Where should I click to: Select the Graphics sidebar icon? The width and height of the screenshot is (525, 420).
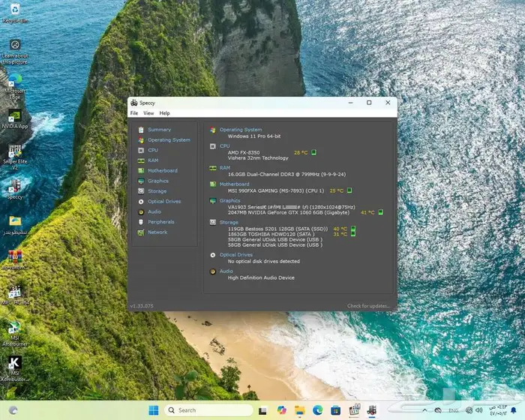(140, 181)
